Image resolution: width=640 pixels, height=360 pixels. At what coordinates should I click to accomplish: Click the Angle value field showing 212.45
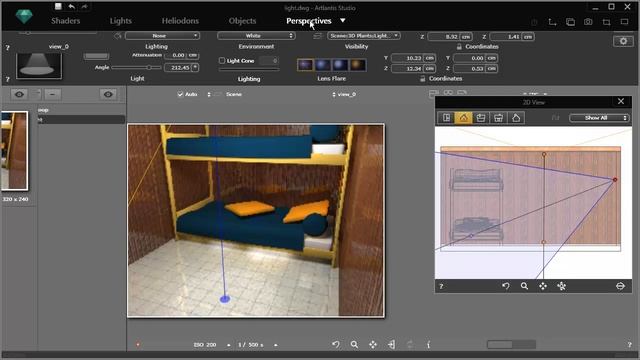point(178,67)
